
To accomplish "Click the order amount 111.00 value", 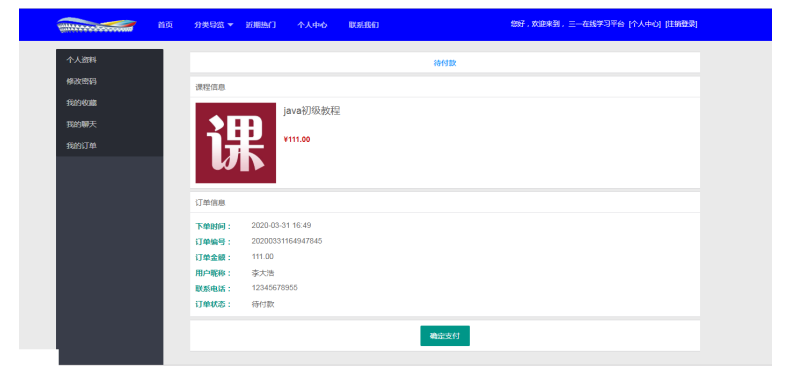I will [x=263, y=256].
